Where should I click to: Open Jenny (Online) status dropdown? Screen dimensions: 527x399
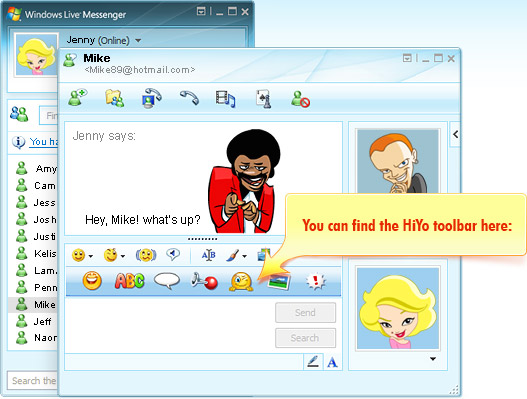(x=138, y=41)
